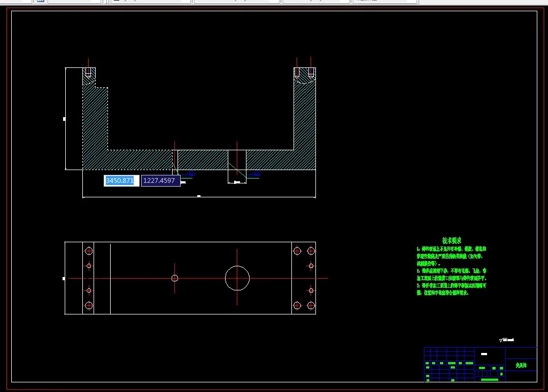
Task: Select the 技术要求 heading text
Action: [452, 241]
